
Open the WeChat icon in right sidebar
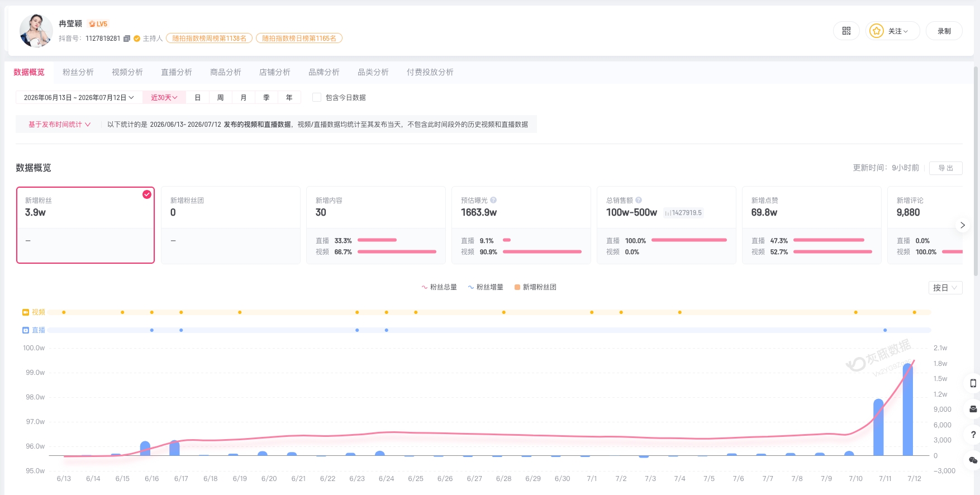(973, 460)
